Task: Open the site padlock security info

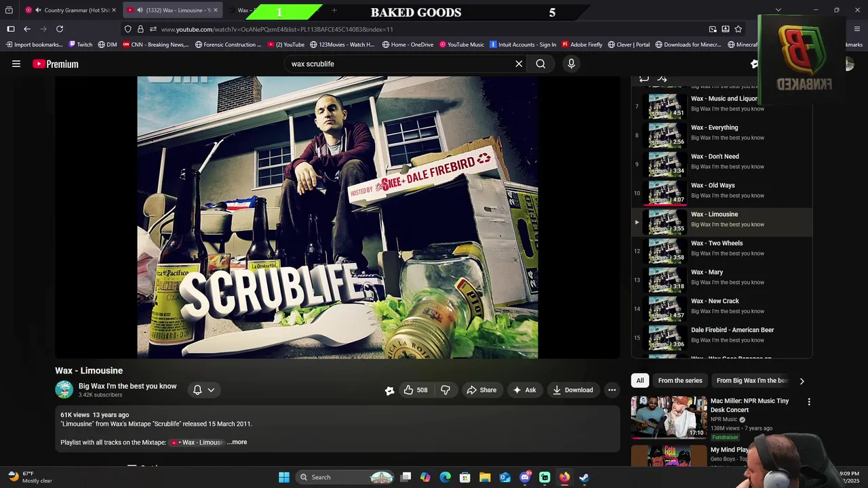Action: [x=140, y=29]
